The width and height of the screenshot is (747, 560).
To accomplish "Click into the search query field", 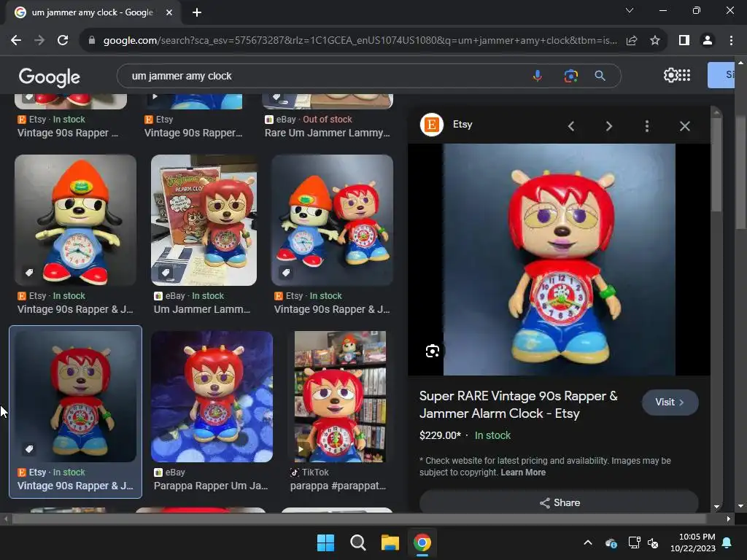I will pos(324,76).
